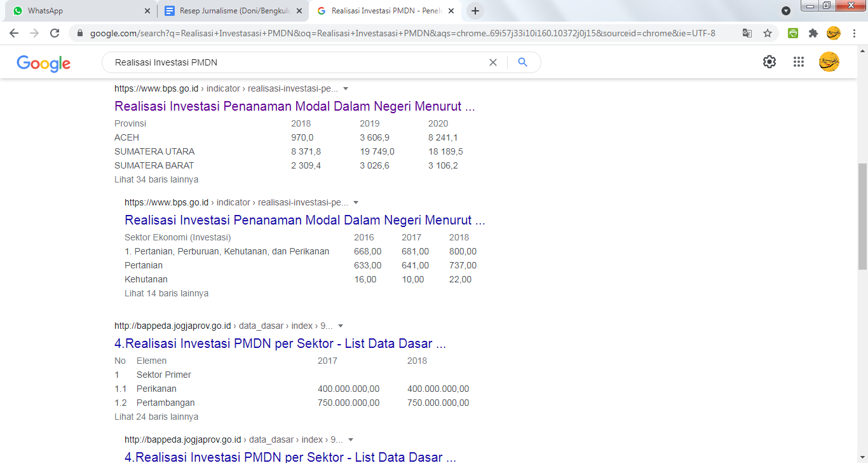Go back to the previous page
The height and width of the screenshot is (463, 868).
[x=14, y=33]
